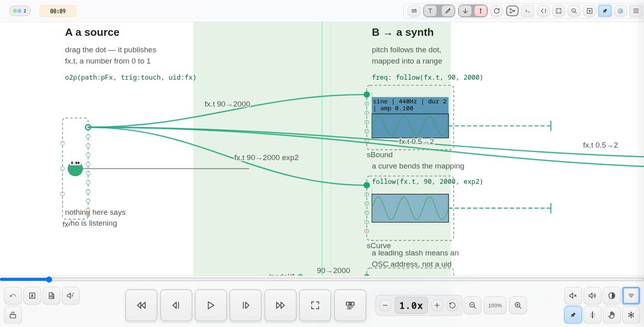Step back one frame
644x327 pixels.
(x=176, y=305)
